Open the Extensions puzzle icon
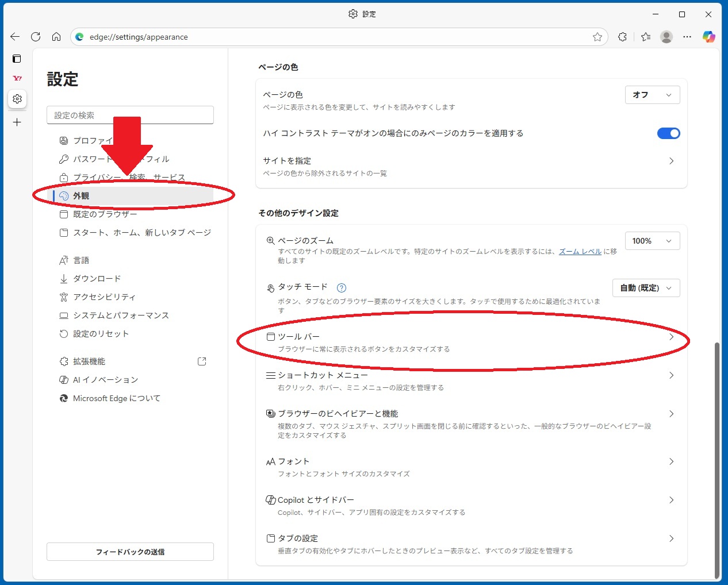This screenshot has height=585, width=728. pyautogui.click(x=622, y=37)
